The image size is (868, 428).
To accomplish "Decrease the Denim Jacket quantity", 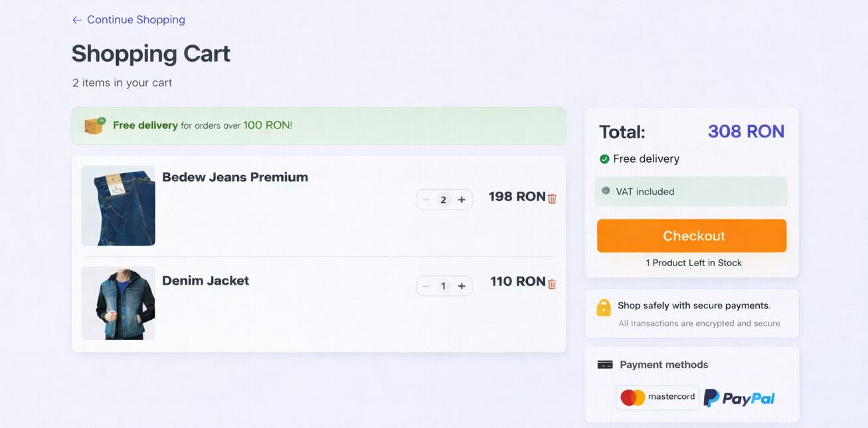I will click(426, 286).
